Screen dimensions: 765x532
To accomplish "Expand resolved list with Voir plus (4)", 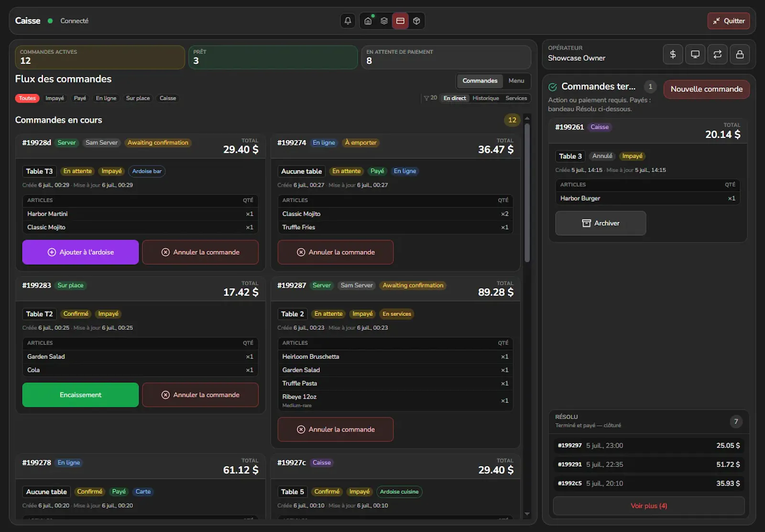I will pyautogui.click(x=649, y=506).
